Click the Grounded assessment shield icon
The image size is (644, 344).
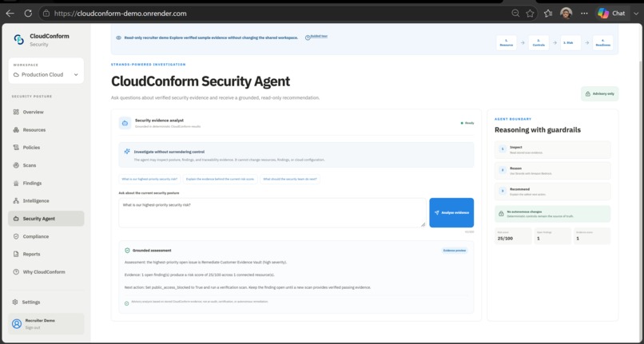(x=127, y=251)
